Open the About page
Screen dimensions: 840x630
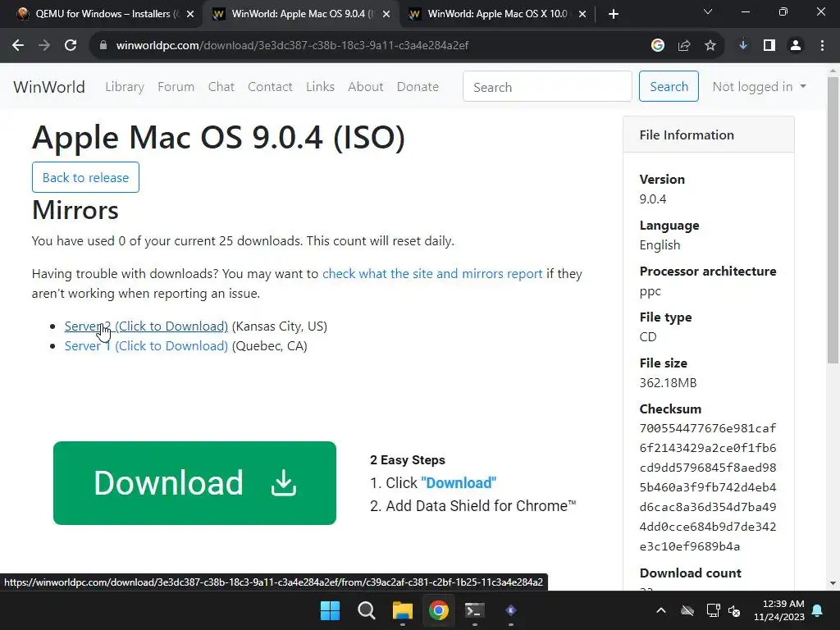365,87
